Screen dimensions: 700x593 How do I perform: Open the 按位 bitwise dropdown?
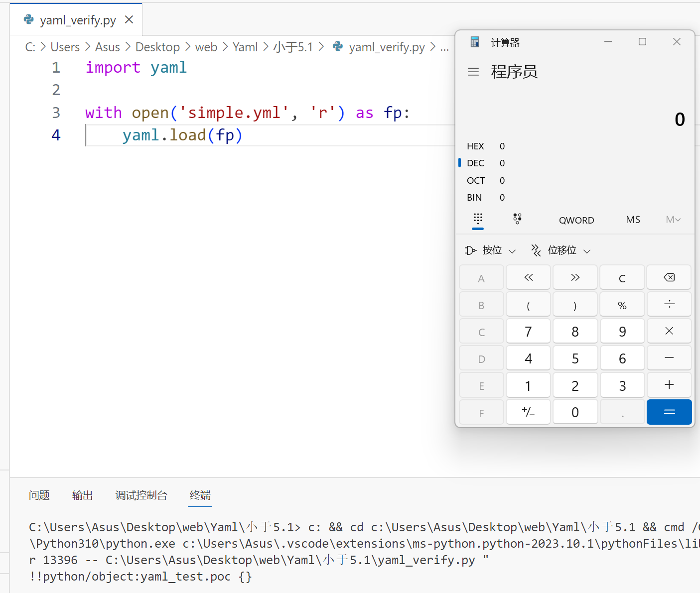491,250
